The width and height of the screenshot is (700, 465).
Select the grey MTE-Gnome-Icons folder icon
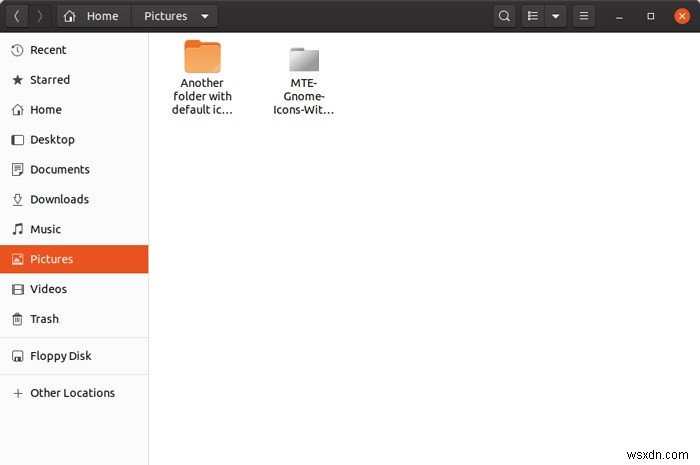[x=304, y=59]
